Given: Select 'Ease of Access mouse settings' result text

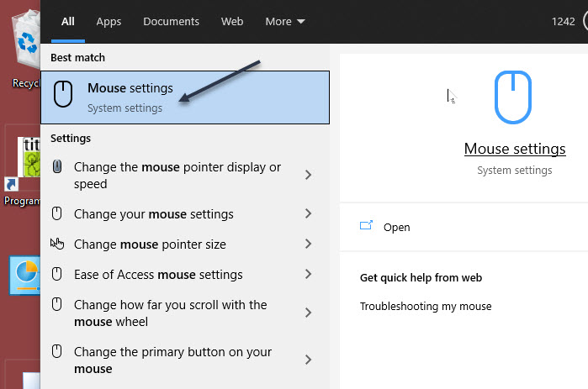Looking at the screenshot, I should (x=158, y=275).
